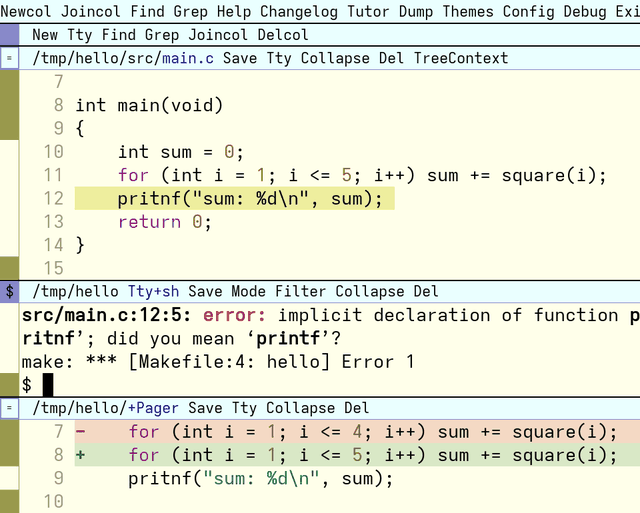Click the purple column handle beside New
This screenshot has height=513, width=640.
tap(9, 35)
